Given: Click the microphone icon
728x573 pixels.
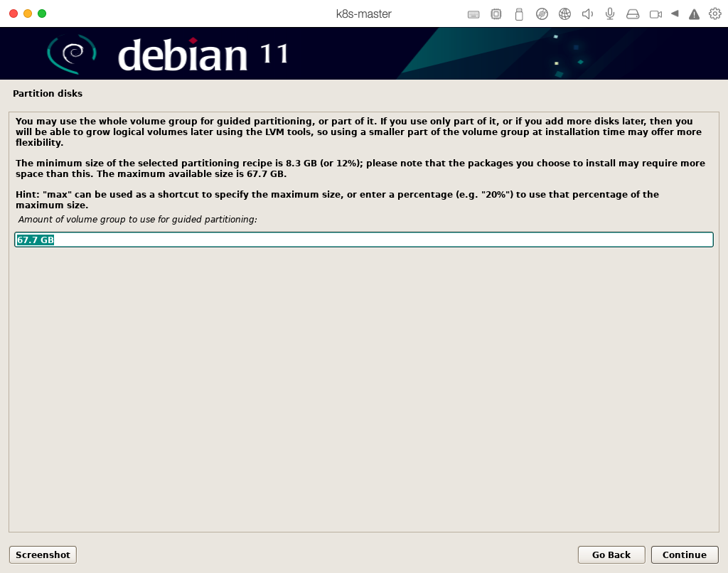Looking at the screenshot, I should (x=610, y=14).
